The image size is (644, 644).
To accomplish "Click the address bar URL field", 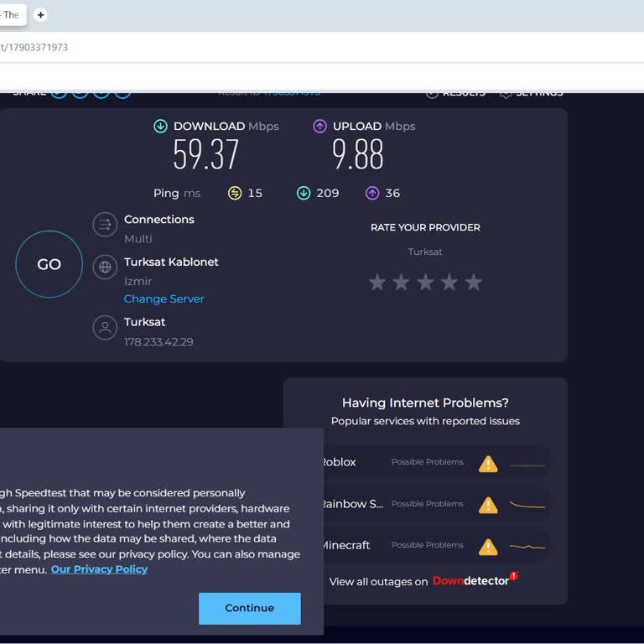I will (x=322, y=47).
